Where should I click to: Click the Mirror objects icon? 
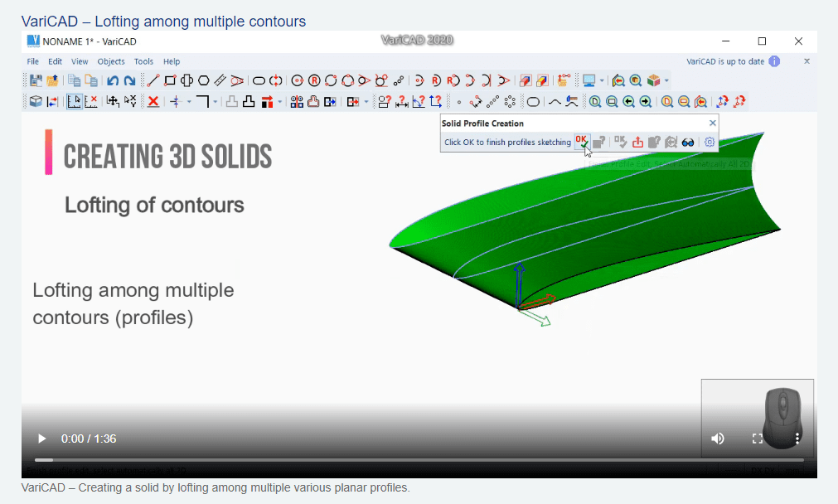click(297, 102)
